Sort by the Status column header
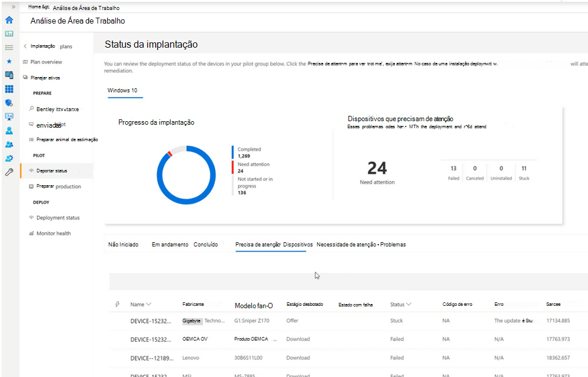Screen dimensions: 588x377 400,304
